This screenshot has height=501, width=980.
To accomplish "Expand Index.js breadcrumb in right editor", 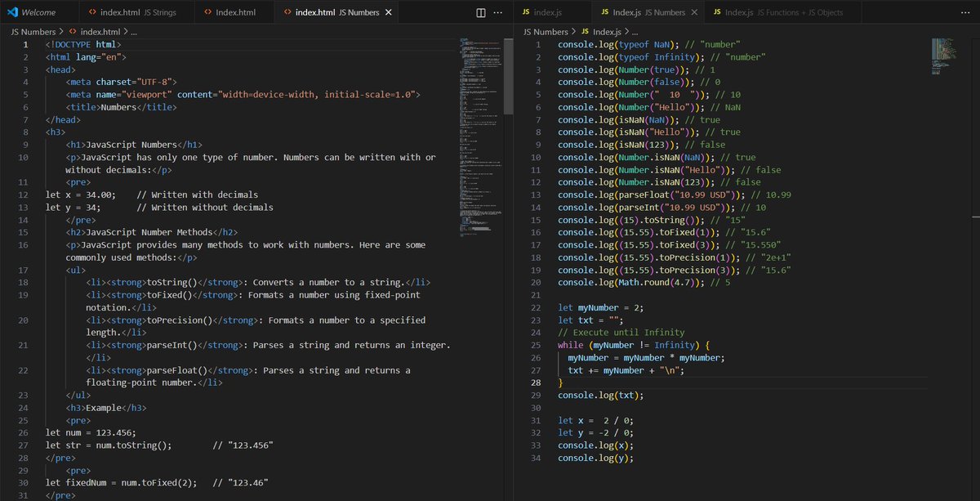I will [x=601, y=31].
